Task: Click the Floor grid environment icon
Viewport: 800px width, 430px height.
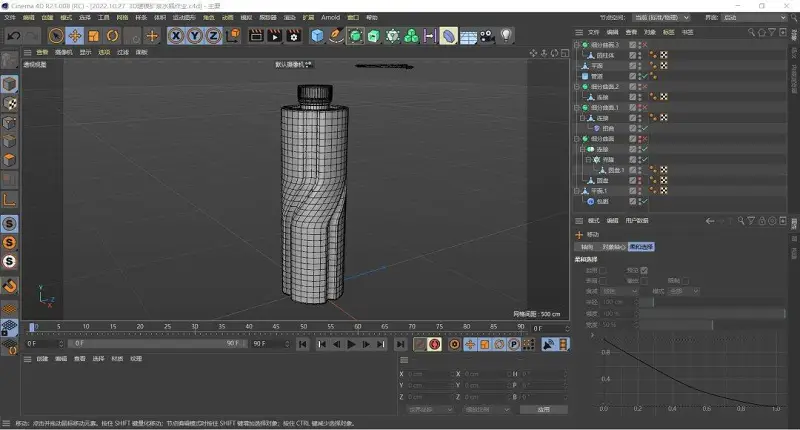Action: point(468,37)
